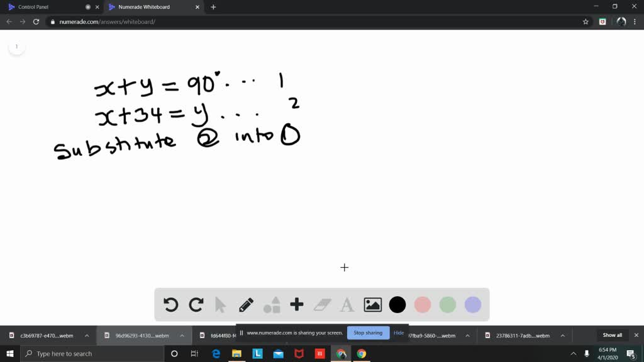The width and height of the screenshot is (644, 362).
Task: Click the redo arrow on the whiteboard toolbar
Action: coord(196,305)
